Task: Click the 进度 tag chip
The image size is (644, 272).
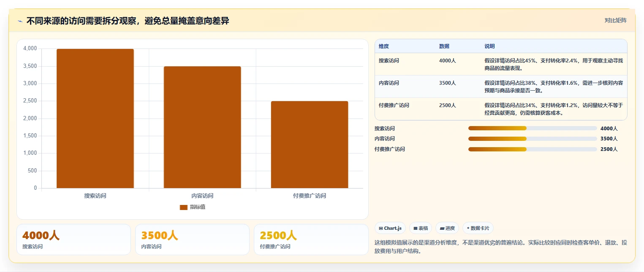Action: [x=447, y=228]
